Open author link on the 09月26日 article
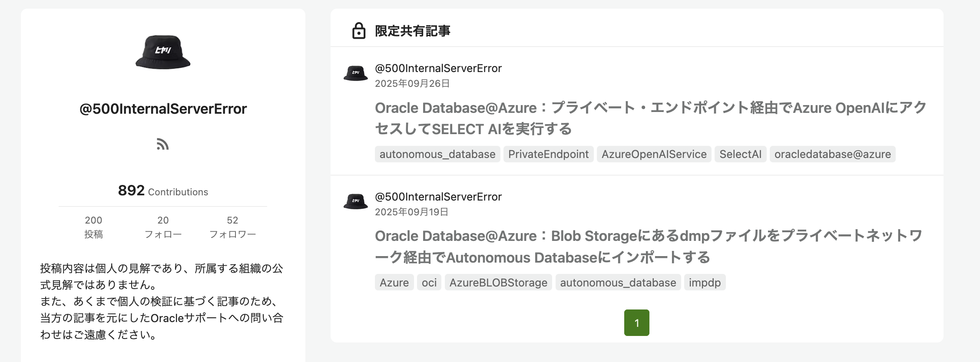This screenshot has height=362, width=980. point(438,68)
